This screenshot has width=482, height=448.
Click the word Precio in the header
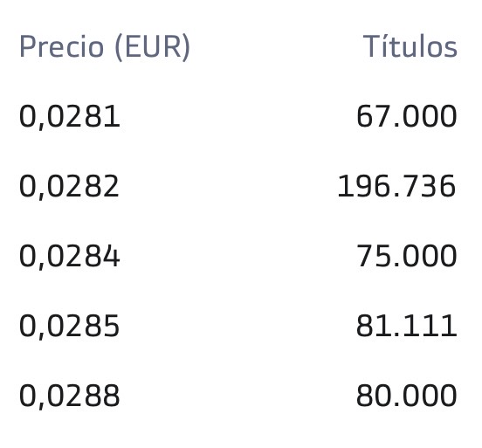tap(61, 46)
